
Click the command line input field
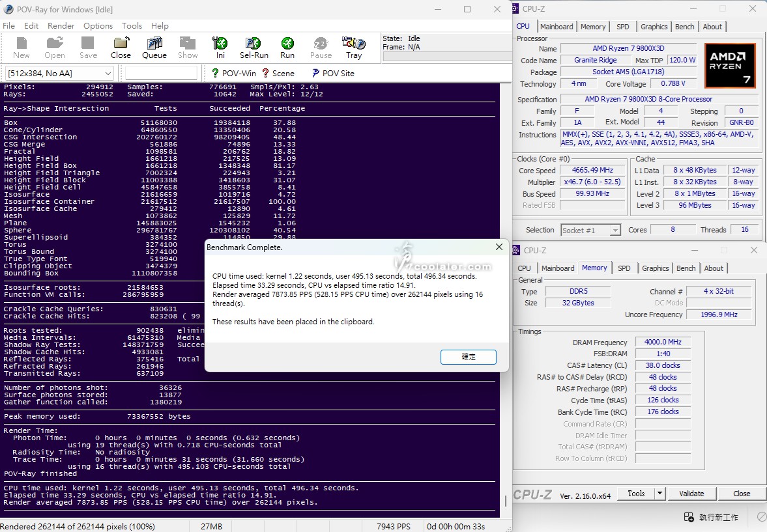pyautogui.click(x=161, y=73)
